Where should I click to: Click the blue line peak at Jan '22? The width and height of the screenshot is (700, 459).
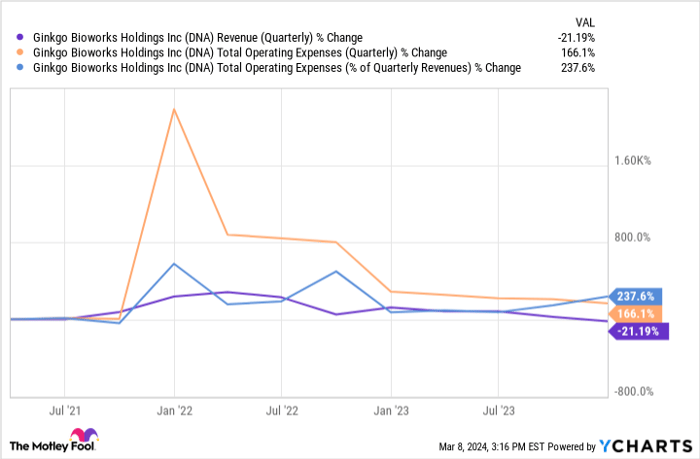[x=174, y=264]
